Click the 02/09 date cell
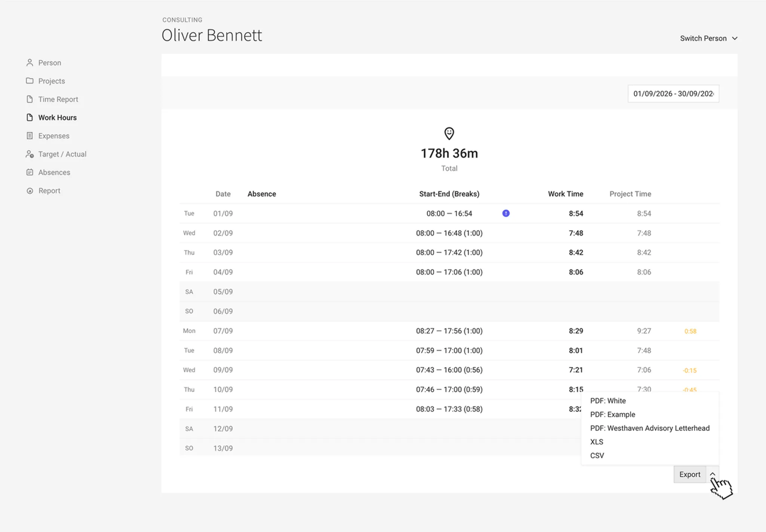This screenshot has width=766, height=532. (223, 233)
